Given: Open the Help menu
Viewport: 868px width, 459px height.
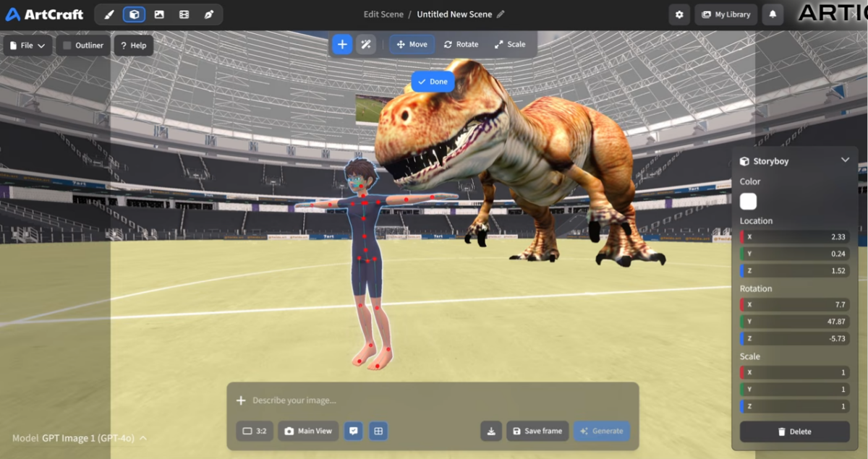Looking at the screenshot, I should tap(134, 46).
